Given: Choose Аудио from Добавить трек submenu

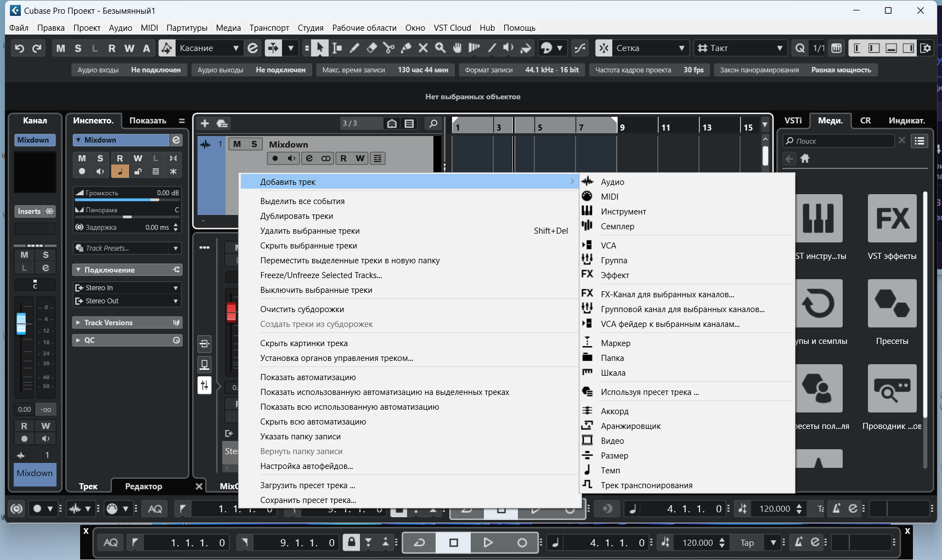Looking at the screenshot, I should coord(687,182).
